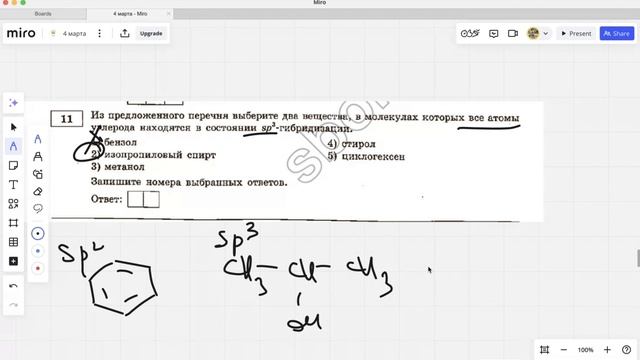
Task: Pick the red pen color preset
Action: coord(38,268)
